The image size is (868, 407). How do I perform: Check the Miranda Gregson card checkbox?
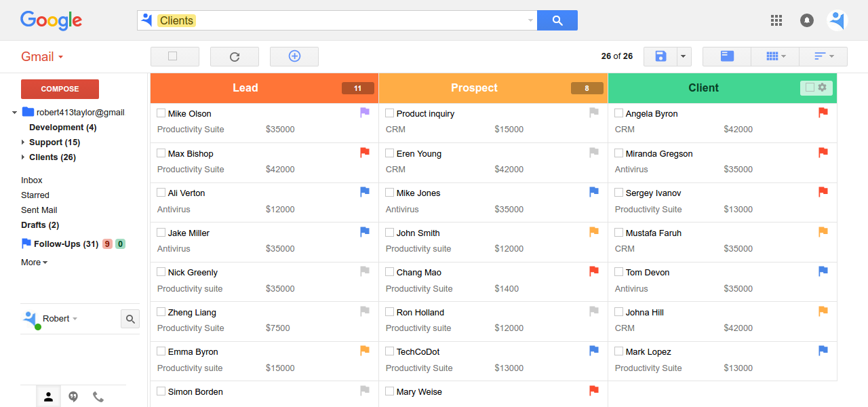619,153
